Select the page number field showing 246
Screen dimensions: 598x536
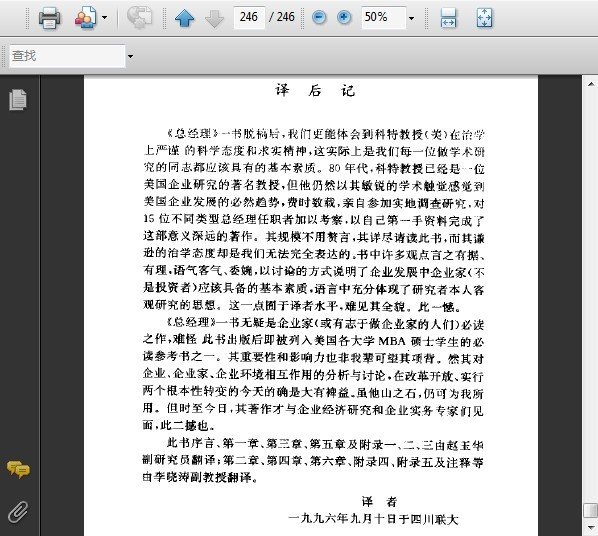coord(249,17)
